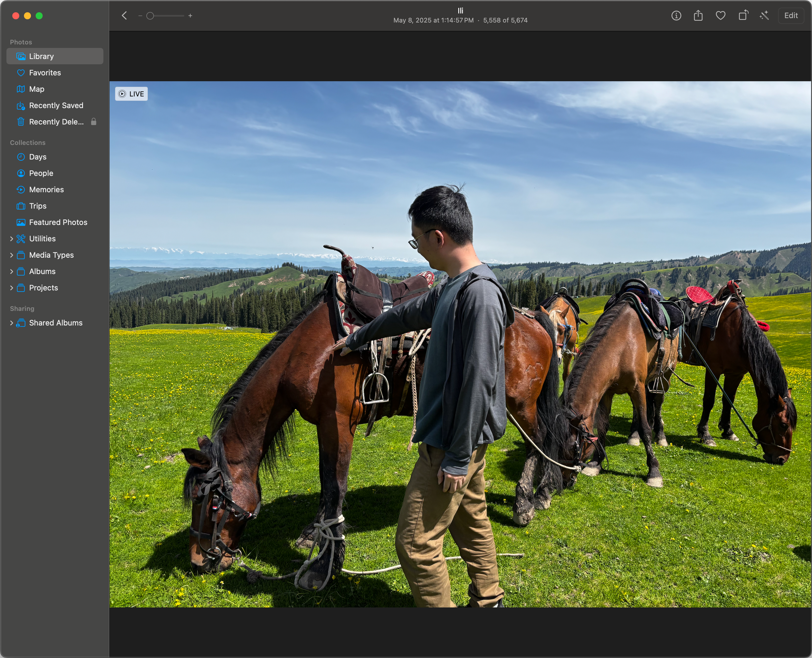812x658 pixels.
Task: Adjust the zoom slider knob
Action: (x=150, y=16)
